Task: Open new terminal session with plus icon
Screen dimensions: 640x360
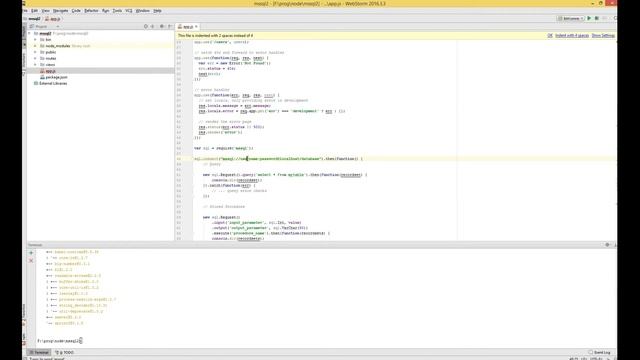Action: [x=31, y=253]
